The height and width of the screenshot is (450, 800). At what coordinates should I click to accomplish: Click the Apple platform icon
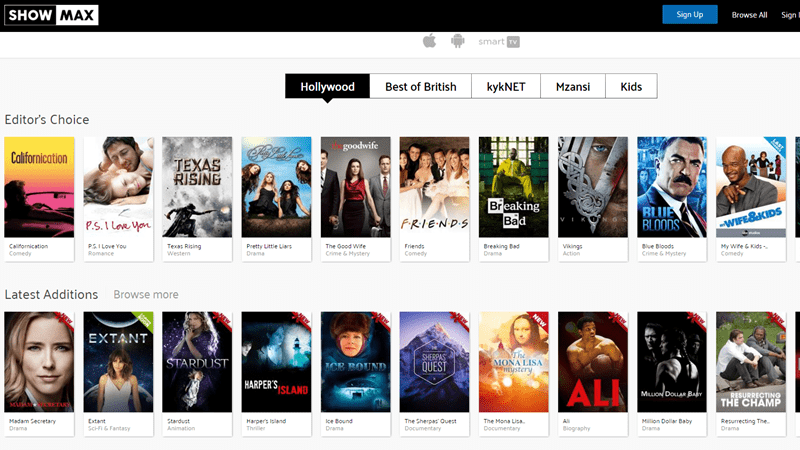pos(430,41)
